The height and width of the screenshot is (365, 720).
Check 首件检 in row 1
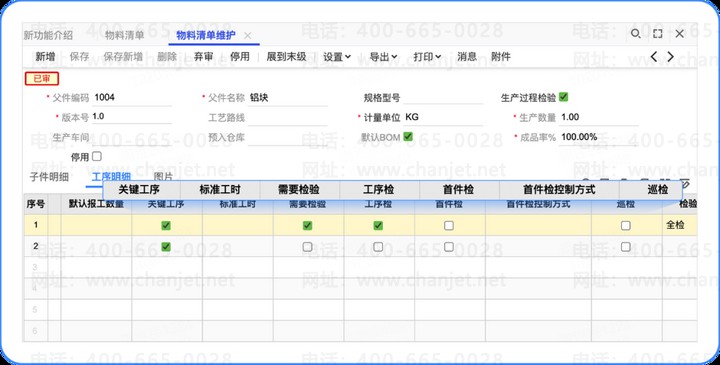click(449, 225)
